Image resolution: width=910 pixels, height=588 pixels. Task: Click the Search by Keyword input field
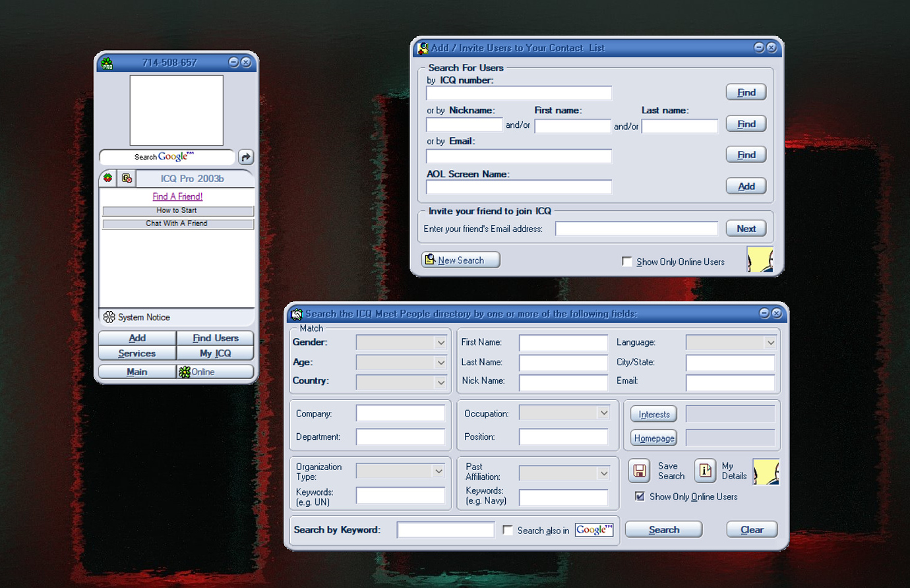pos(446,529)
